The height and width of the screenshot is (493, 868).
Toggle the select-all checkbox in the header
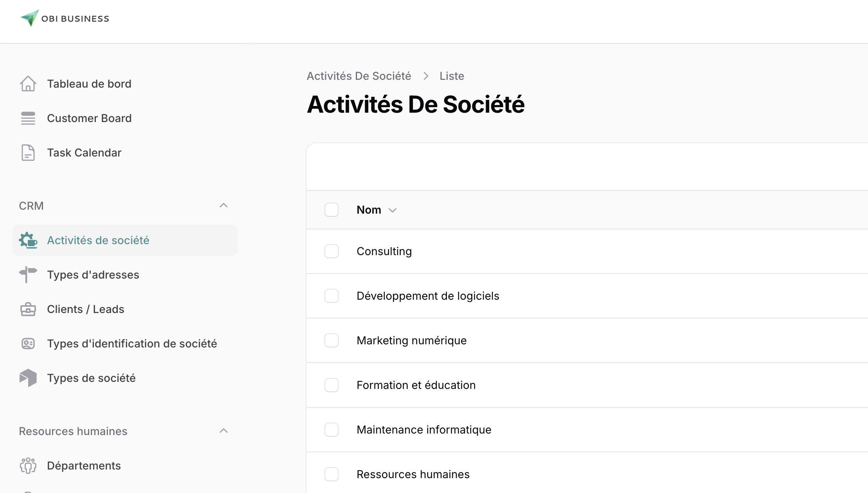click(332, 210)
